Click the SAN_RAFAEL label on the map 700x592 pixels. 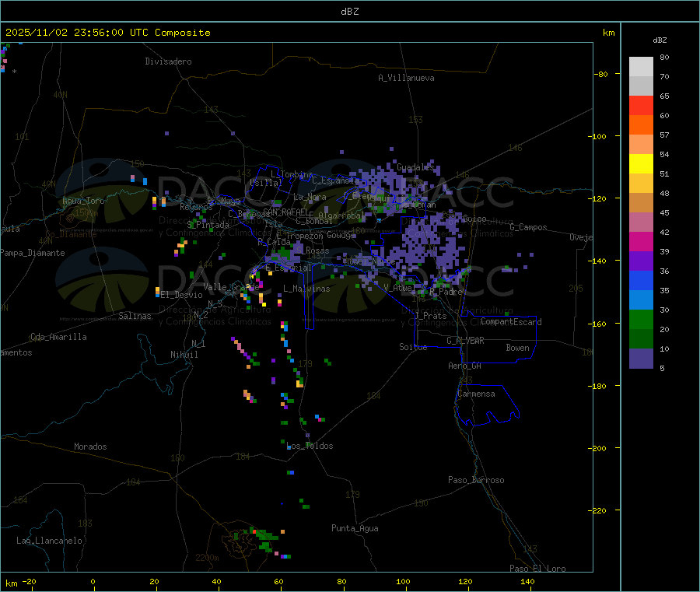[x=285, y=212]
